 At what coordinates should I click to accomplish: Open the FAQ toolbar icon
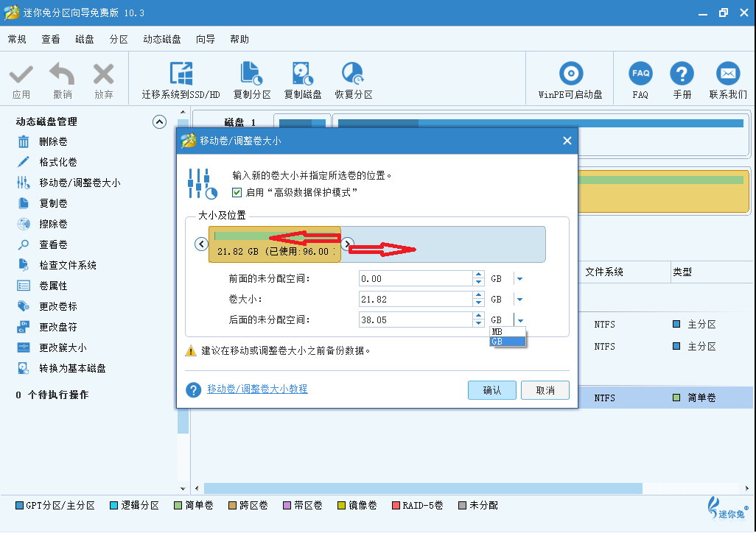point(640,80)
